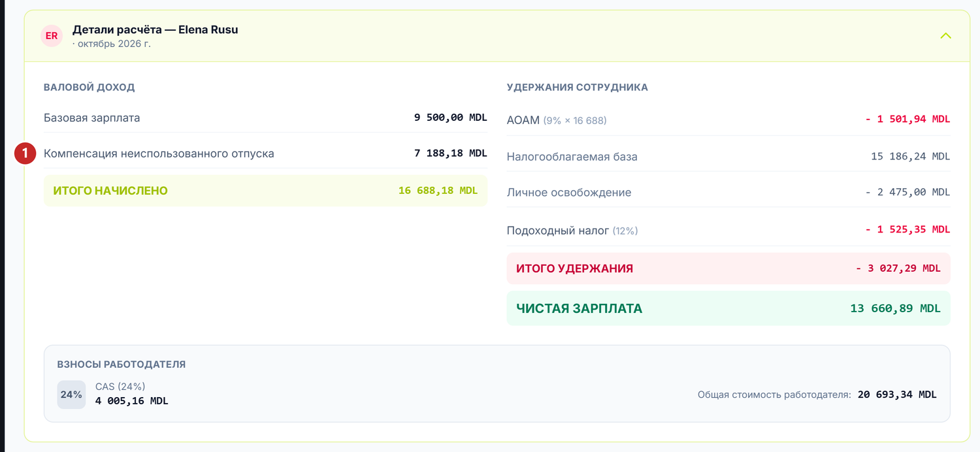Collapse the Elena Rusu calculation details panel
Image resolution: width=980 pixels, height=452 pixels.
click(x=945, y=36)
